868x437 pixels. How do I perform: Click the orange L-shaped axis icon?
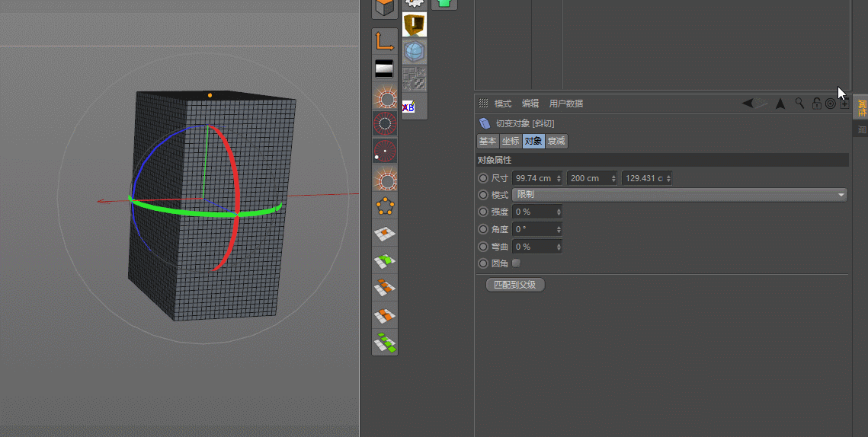click(385, 42)
